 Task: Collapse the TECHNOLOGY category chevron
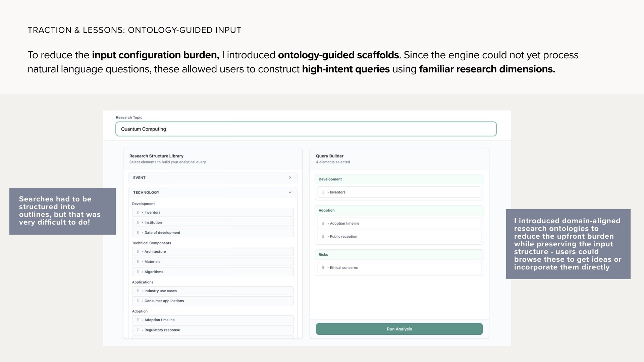(290, 192)
